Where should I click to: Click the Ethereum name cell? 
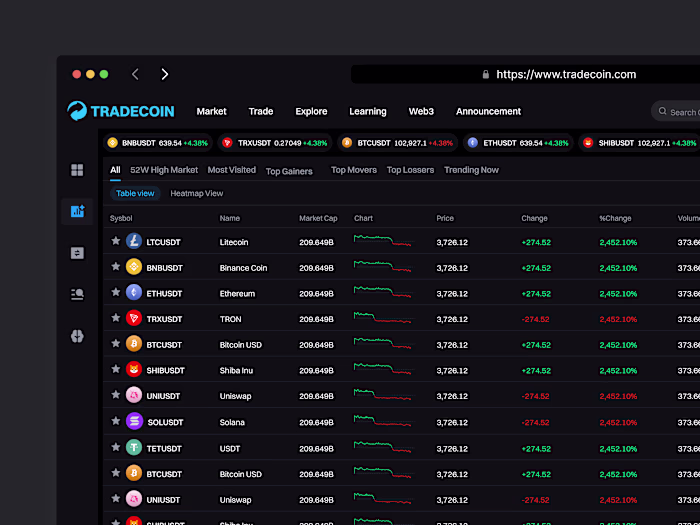237,294
